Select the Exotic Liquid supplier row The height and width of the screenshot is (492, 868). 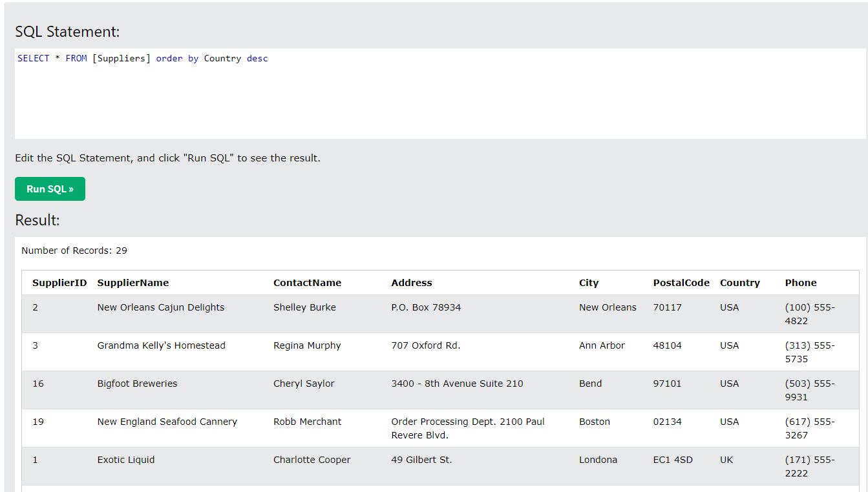(126, 460)
